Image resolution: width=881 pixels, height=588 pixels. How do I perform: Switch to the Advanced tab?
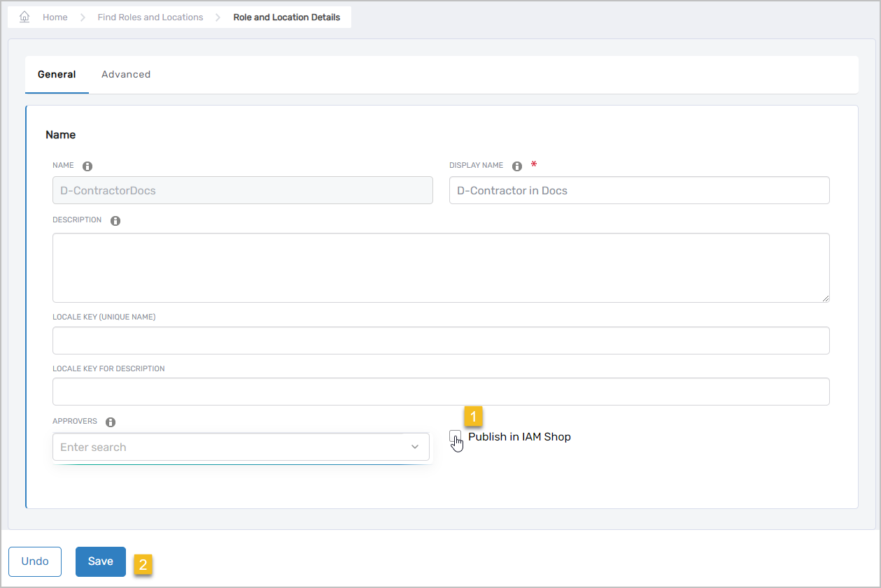click(x=126, y=74)
